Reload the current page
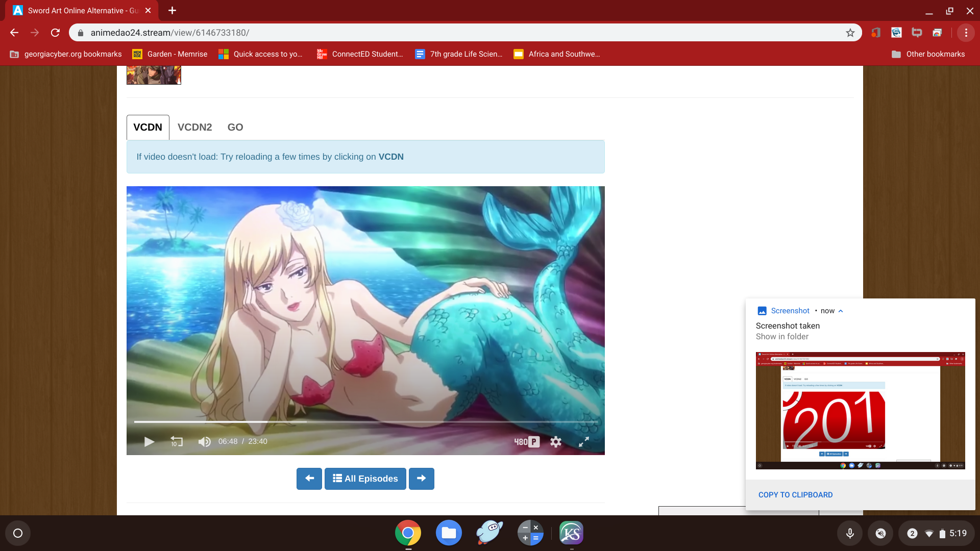Viewport: 980px width, 551px height. 55,33
